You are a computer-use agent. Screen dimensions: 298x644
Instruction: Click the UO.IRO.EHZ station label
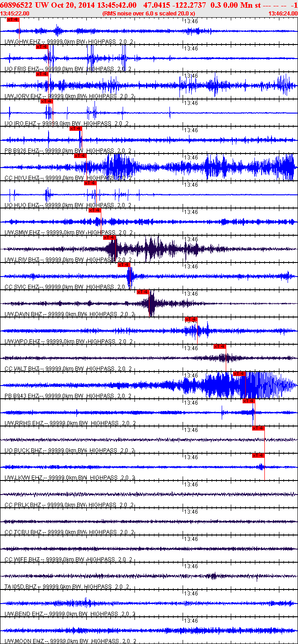click(x=20, y=124)
